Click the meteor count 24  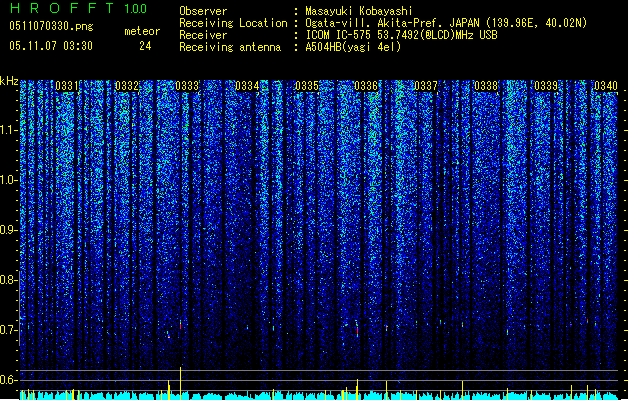click(145, 46)
